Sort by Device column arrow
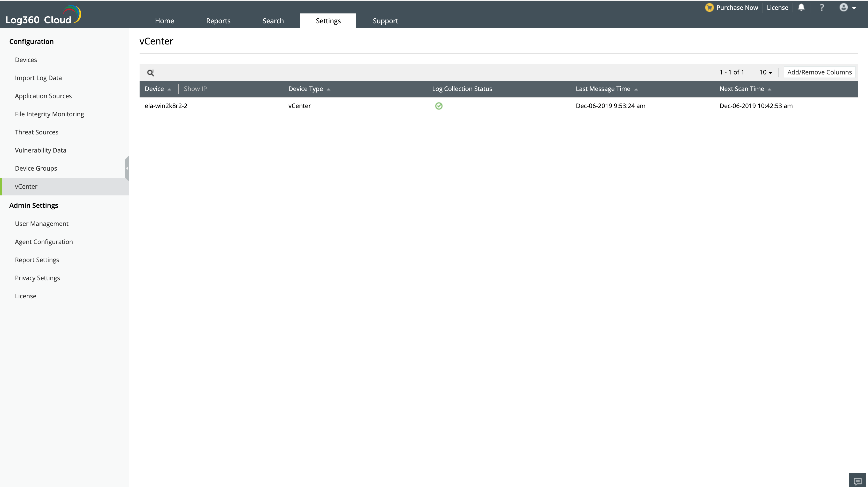The width and height of the screenshot is (868, 487). tap(169, 89)
